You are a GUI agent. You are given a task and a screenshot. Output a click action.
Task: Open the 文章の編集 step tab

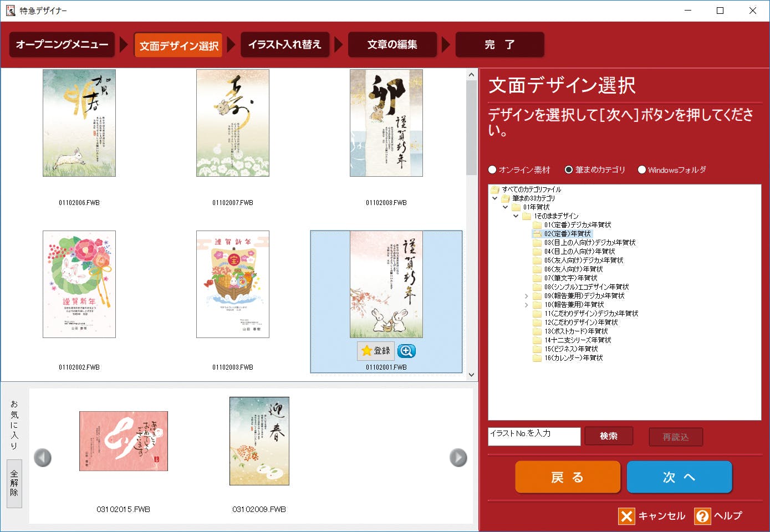coord(392,45)
